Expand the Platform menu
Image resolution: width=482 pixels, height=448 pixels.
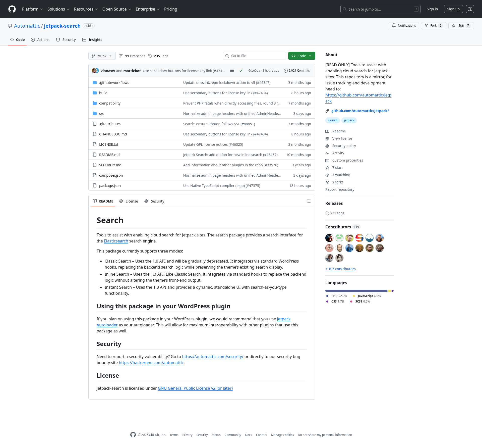click(x=32, y=9)
